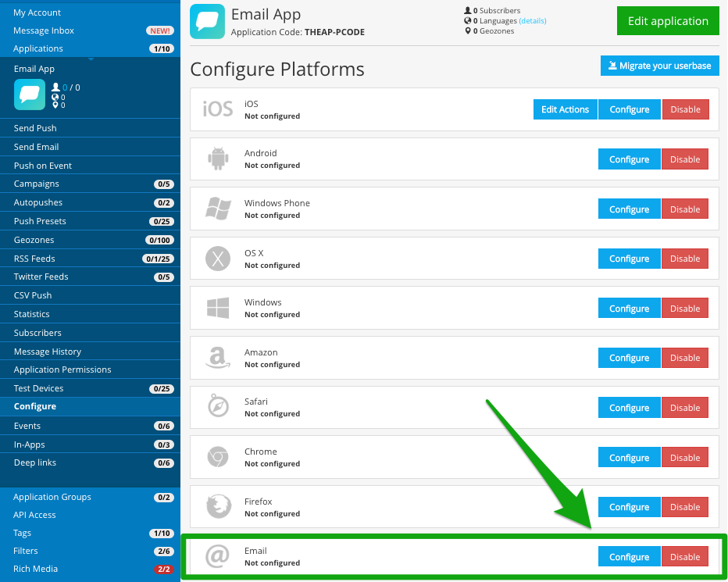
Task: Click the subscriber icon in sidebar app card
Action: click(55, 87)
